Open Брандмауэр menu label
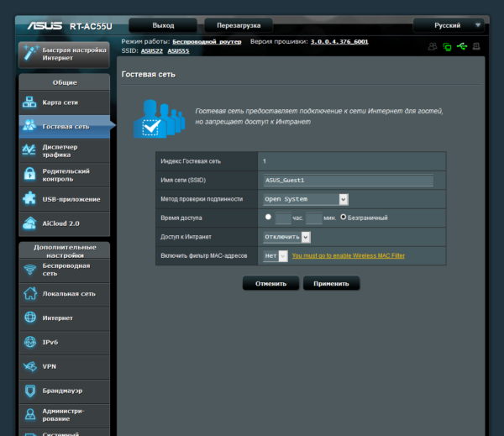This screenshot has height=436, width=504. [x=62, y=391]
